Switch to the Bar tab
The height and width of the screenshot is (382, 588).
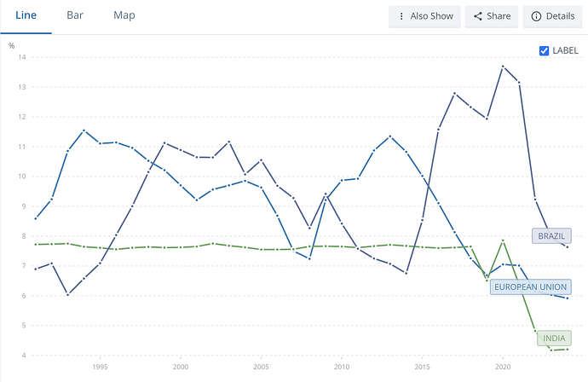pyautogui.click(x=75, y=15)
